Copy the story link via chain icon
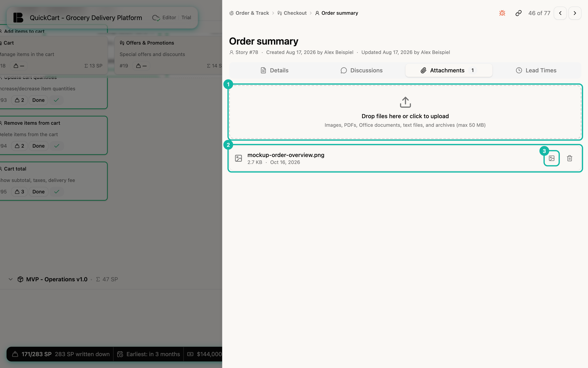The width and height of the screenshot is (588, 368). point(518,13)
